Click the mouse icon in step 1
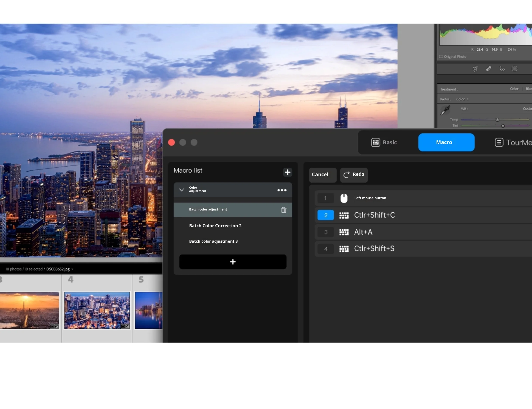This screenshot has width=532, height=409. point(344,198)
